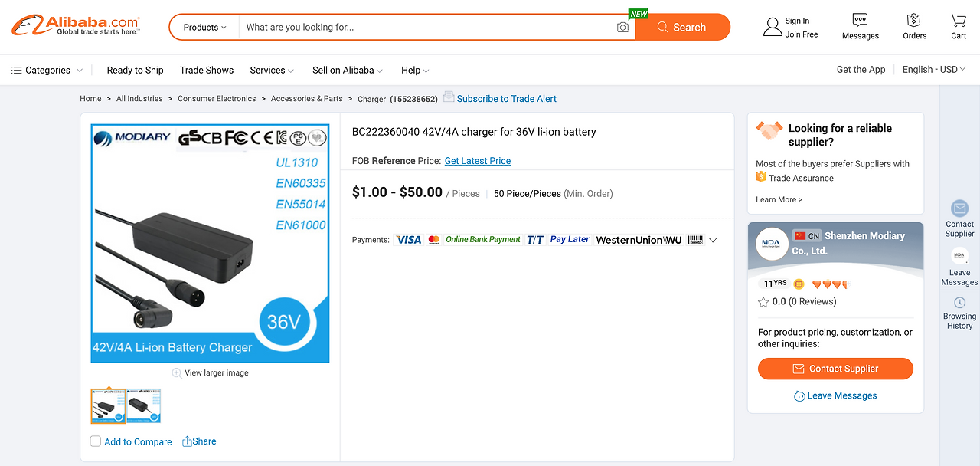The height and width of the screenshot is (466, 980).
Task: Click the T/T payment icon
Action: click(535, 240)
